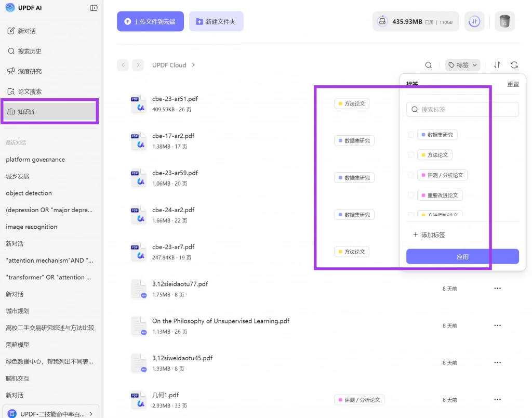The image size is (532, 418).
Task: Expand the UPDF account chevron at bottom
Action: [91, 414]
